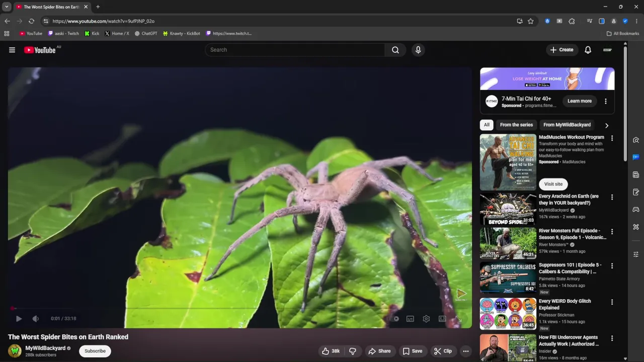Toggle browser side panel icon
Image resolution: width=644 pixels, height=362 pixels.
coord(602,21)
